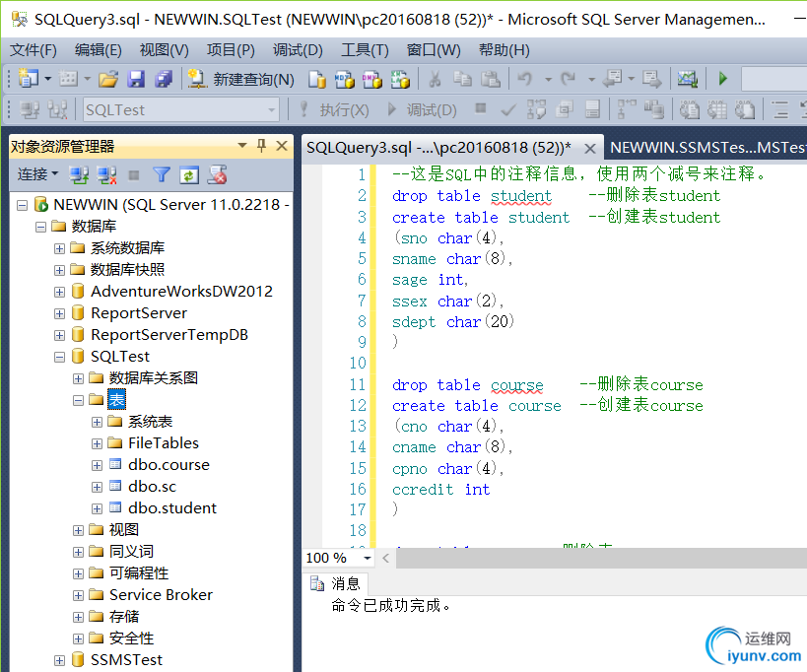Click the Analysis Services DMX Query icon
This screenshot has height=672, width=807.
click(372, 79)
